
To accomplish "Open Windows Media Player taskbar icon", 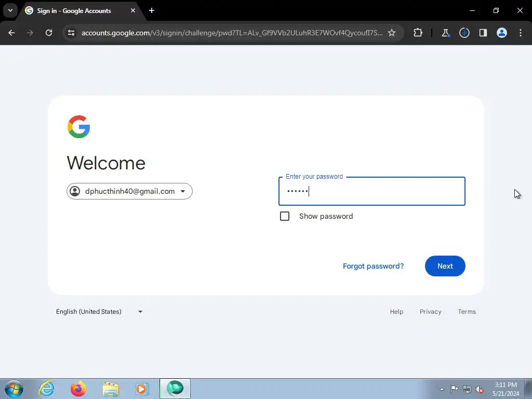I will tap(142, 389).
